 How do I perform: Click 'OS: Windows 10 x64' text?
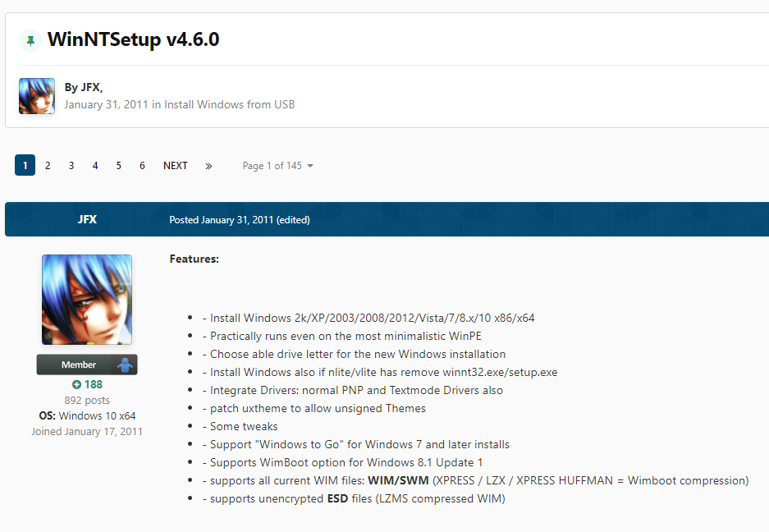87,416
